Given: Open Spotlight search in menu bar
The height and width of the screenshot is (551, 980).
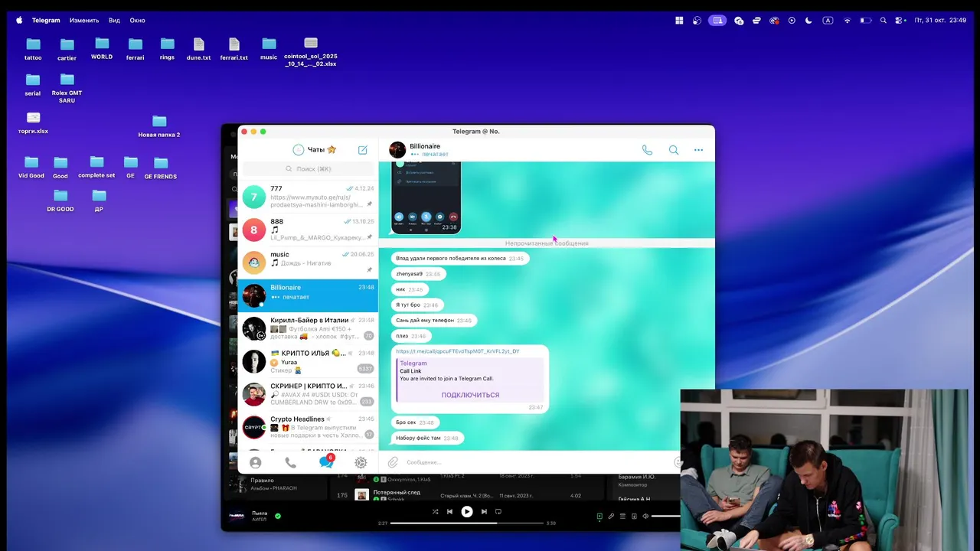Looking at the screenshot, I should 884,21.
